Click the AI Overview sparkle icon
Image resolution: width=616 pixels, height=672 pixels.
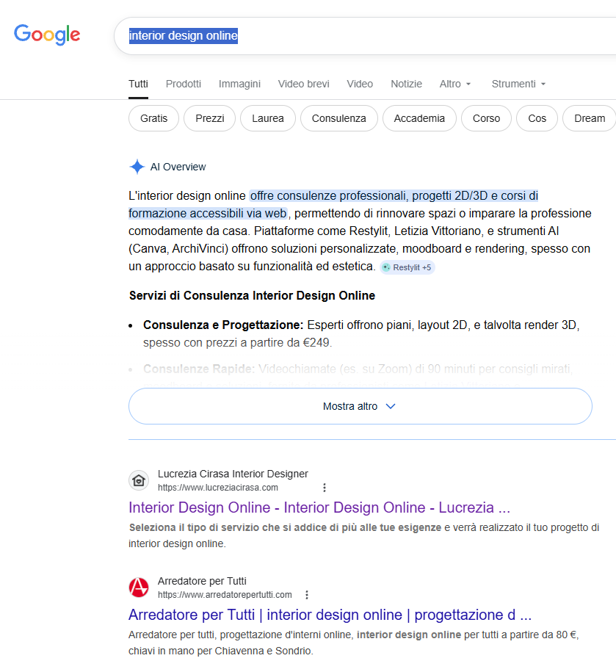[137, 167]
